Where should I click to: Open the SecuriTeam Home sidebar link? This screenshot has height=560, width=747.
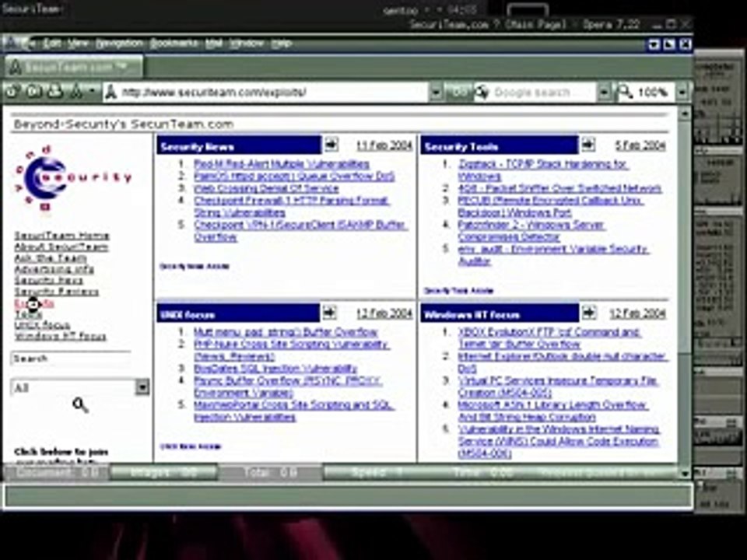62,236
